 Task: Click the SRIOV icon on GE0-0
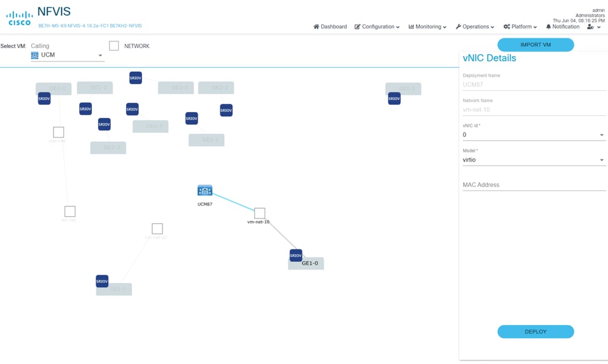(44, 99)
